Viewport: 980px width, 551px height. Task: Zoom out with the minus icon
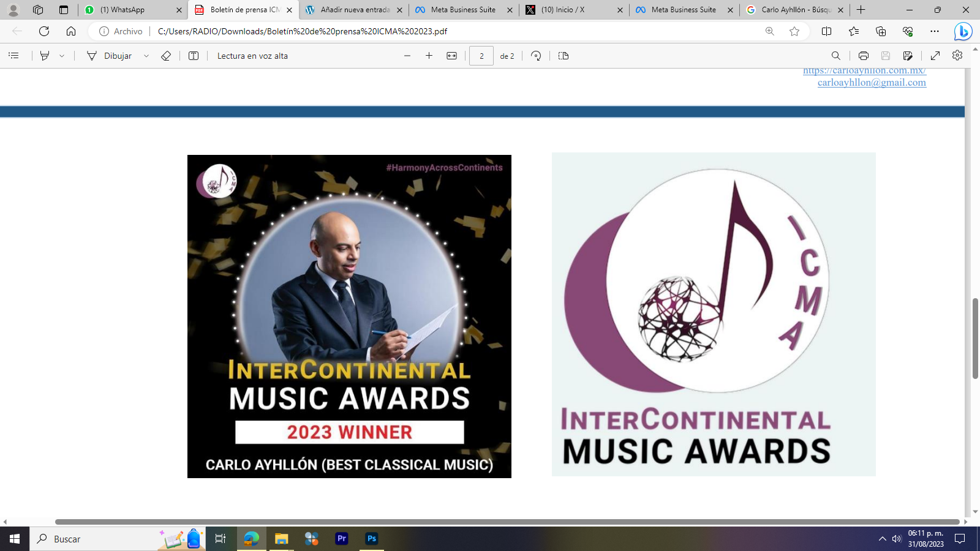(x=407, y=56)
